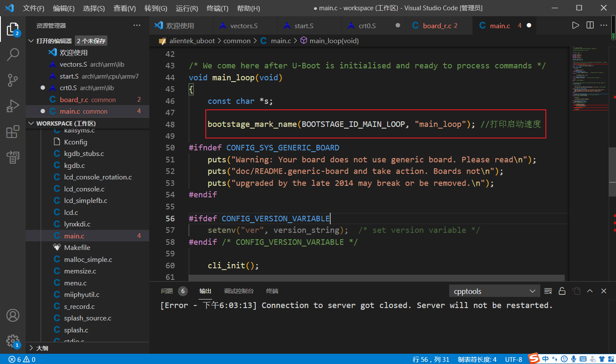Open the Go menu
Screen dimensions: 616x364
click(x=156, y=8)
